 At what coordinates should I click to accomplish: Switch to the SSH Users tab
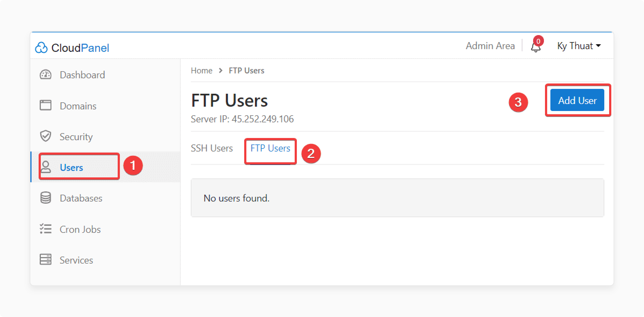[x=212, y=148]
